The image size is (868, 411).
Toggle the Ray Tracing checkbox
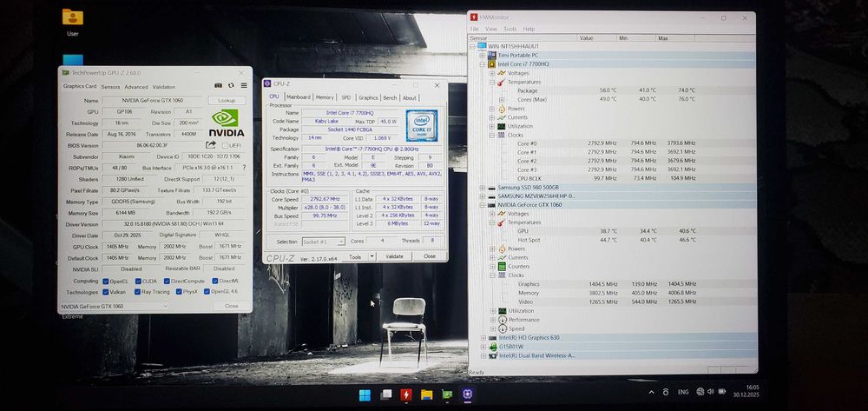coord(138,292)
